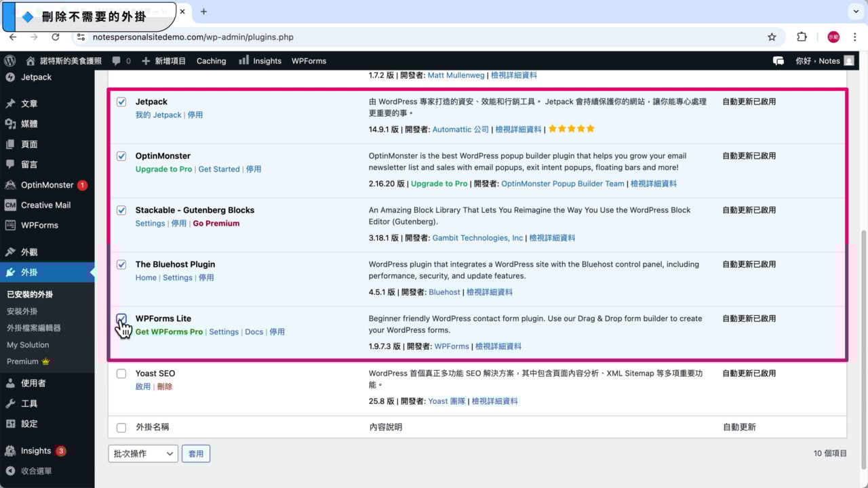Screen dimensions: 868x488
Task: Bookmark this page with the star icon
Action: coord(772,37)
